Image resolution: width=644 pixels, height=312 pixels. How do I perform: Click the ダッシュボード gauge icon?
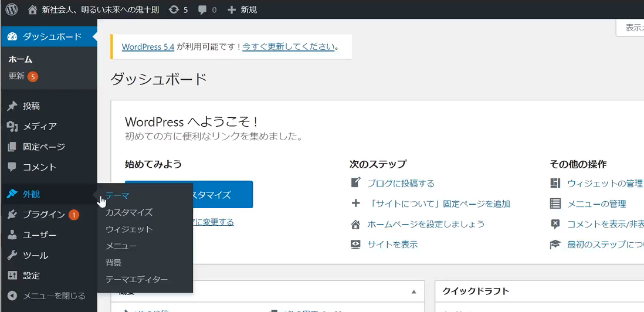click(x=12, y=36)
